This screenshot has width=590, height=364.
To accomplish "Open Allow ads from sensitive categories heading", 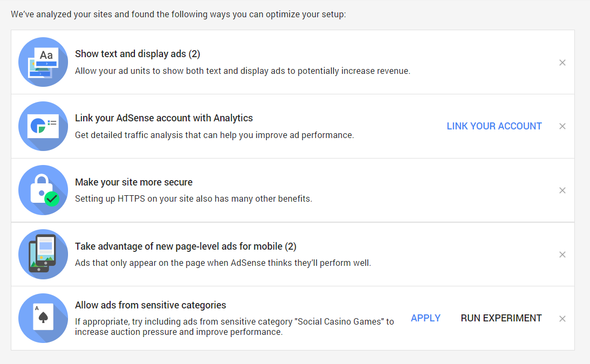I will 151,305.
